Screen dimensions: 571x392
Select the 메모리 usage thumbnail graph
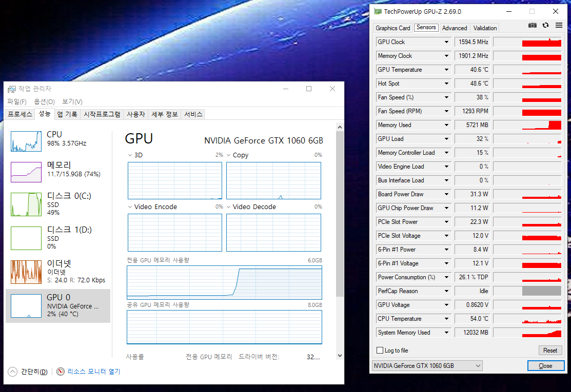(26, 172)
